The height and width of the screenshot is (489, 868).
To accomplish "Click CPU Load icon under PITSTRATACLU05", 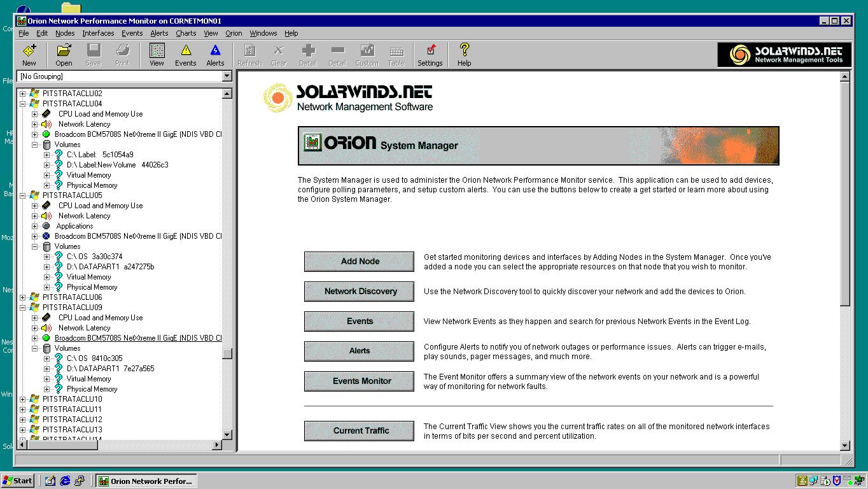I will tap(46, 206).
